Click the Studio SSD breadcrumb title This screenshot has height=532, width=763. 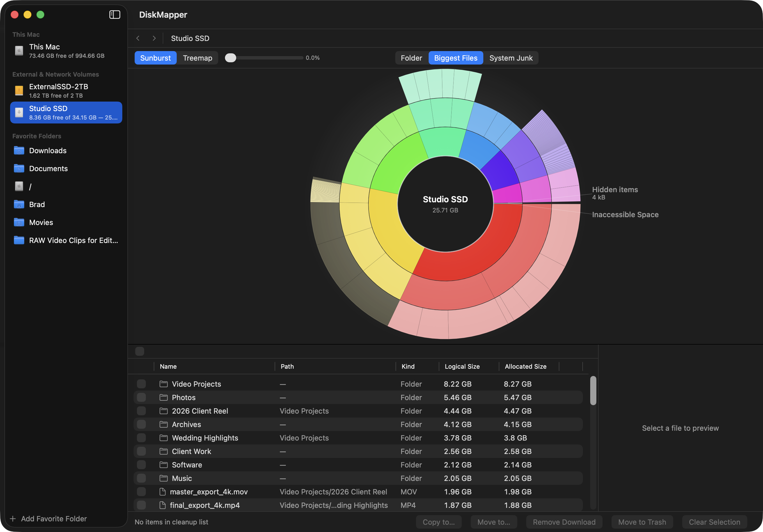pyautogui.click(x=190, y=38)
